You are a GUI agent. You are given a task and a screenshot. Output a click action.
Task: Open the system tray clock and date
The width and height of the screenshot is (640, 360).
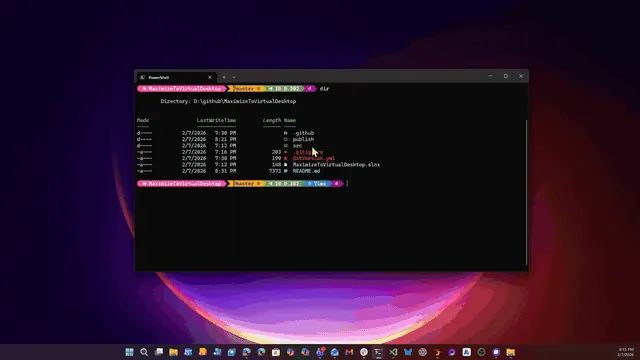point(626,352)
